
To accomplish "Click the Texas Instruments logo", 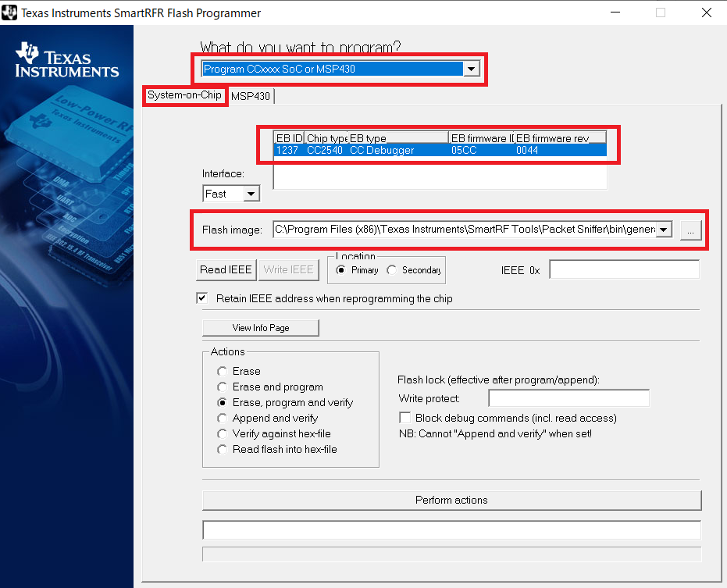I will tap(67, 60).
